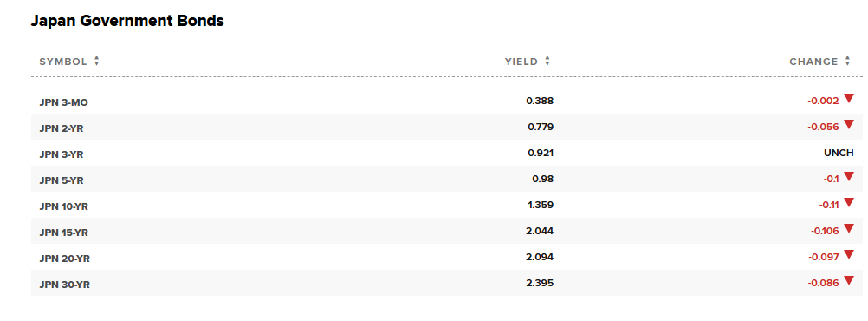Viewport: 868px width, 321px height.
Task: Open the JPN 30-YR bond quote
Action: [x=64, y=285]
